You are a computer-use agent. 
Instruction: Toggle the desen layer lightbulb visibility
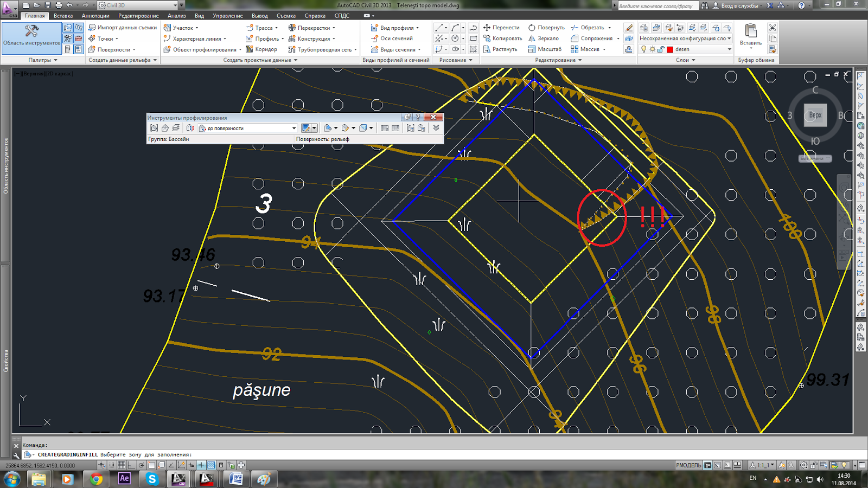point(643,49)
